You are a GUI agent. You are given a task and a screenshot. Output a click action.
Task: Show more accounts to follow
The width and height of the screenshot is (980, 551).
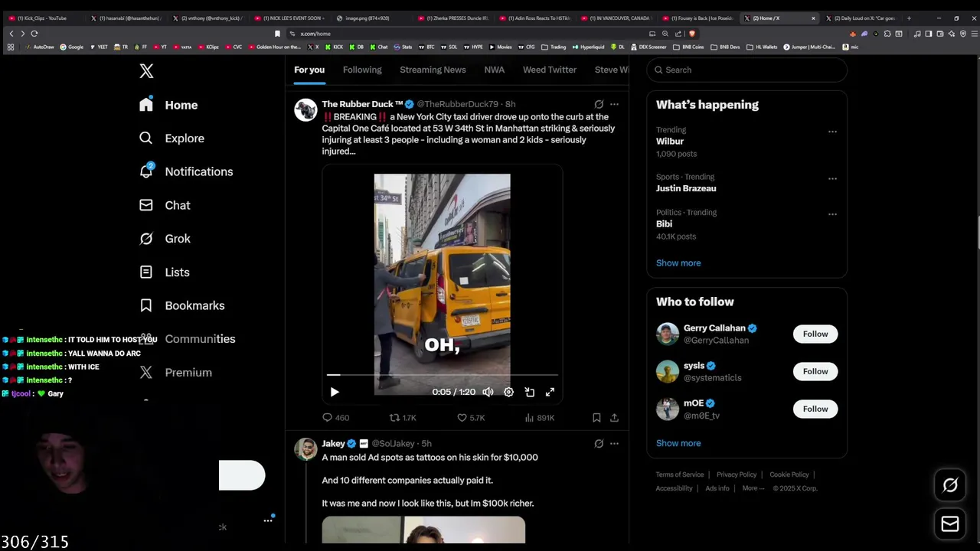coord(678,444)
